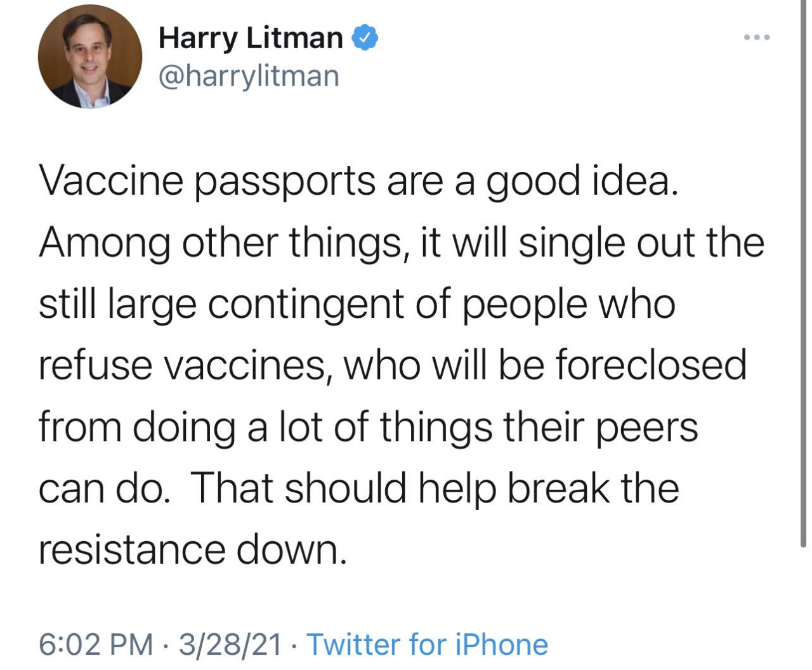Click the 3/28/21 tweet date
The image size is (812, 670).
pyautogui.click(x=230, y=645)
